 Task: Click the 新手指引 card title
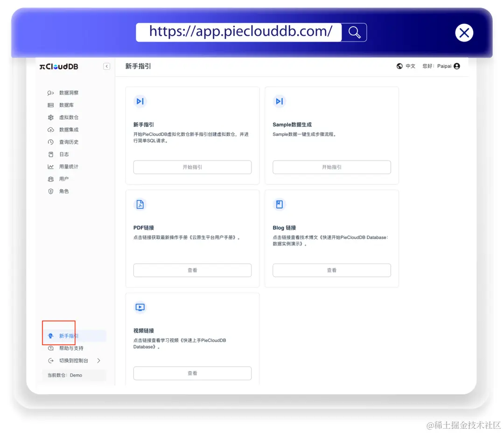[144, 125]
